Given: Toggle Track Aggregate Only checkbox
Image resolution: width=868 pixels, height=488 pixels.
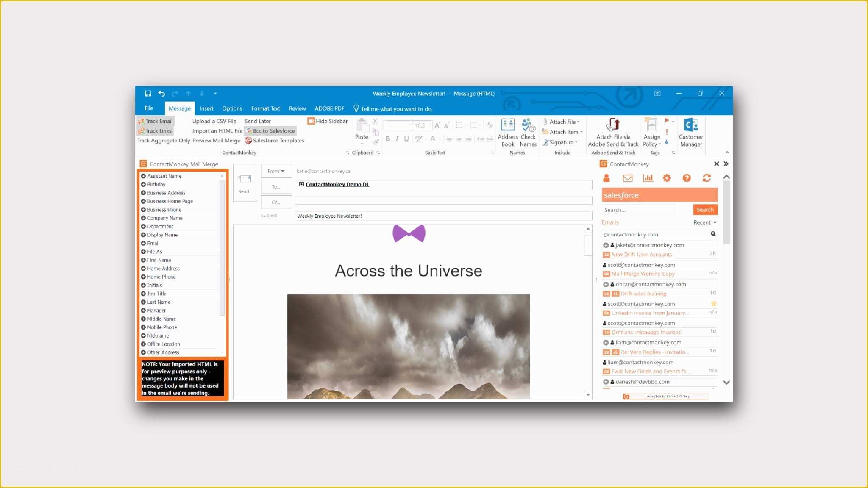Looking at the screenshot, I should pyautogui.click(x=163, y=140).
